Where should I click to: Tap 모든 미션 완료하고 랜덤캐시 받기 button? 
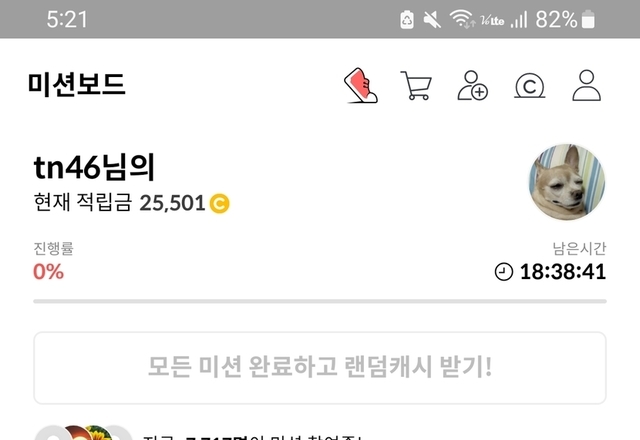point(320,368)
